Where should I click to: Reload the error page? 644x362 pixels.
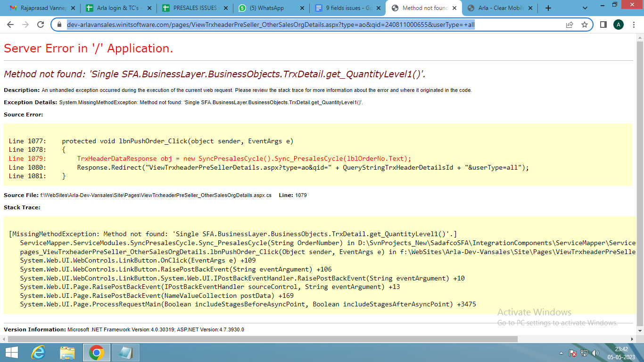pos(41,25)
